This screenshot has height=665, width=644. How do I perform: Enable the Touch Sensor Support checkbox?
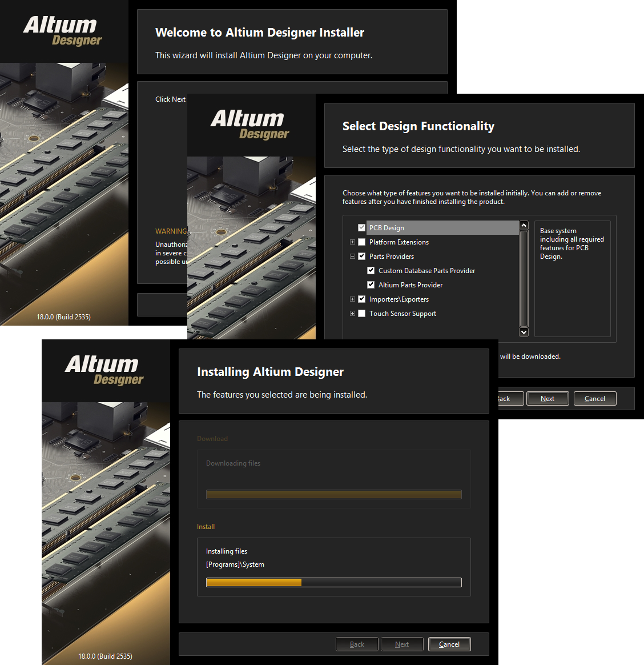(x=361, y=314)
